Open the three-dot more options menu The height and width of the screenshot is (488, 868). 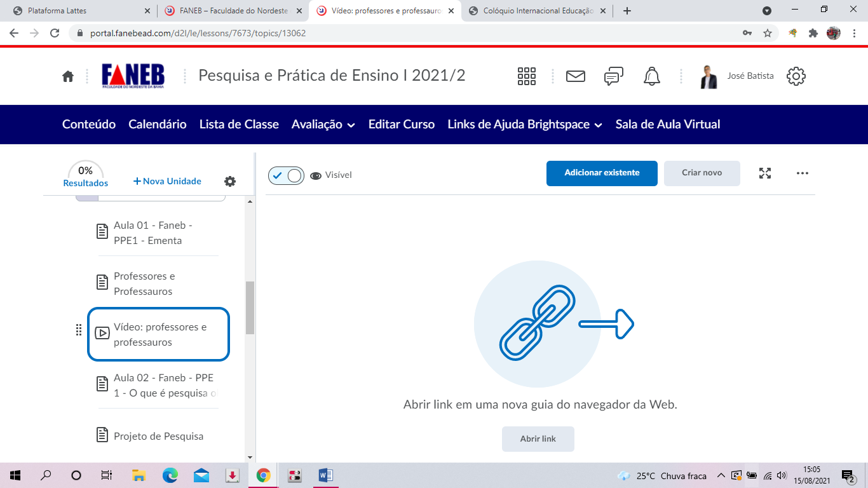click(x=802, y=173)
